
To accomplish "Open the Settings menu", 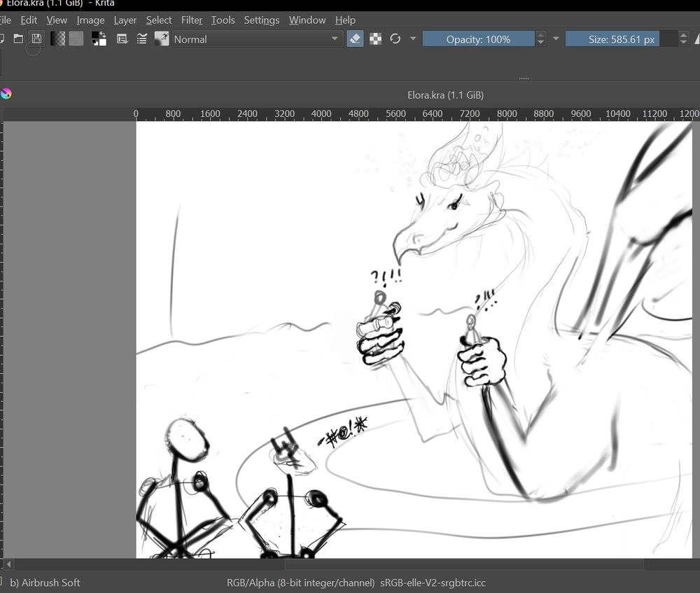I will coord(261,20).
